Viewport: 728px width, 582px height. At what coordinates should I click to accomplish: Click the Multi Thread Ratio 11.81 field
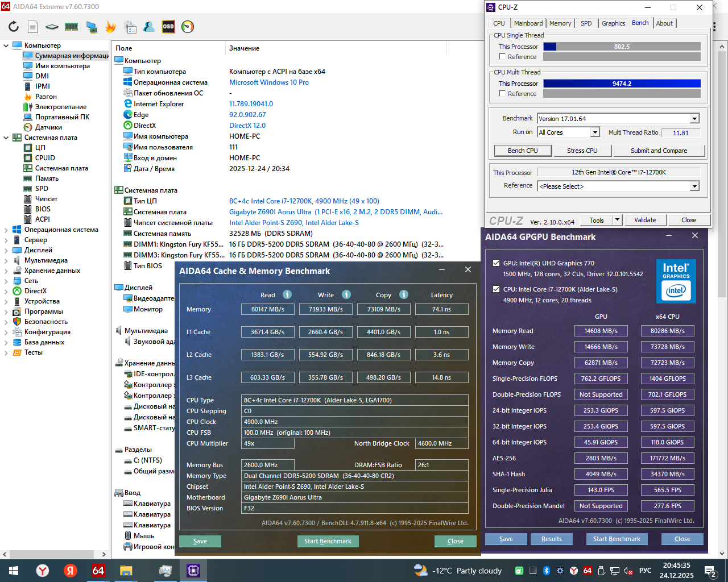681,133
